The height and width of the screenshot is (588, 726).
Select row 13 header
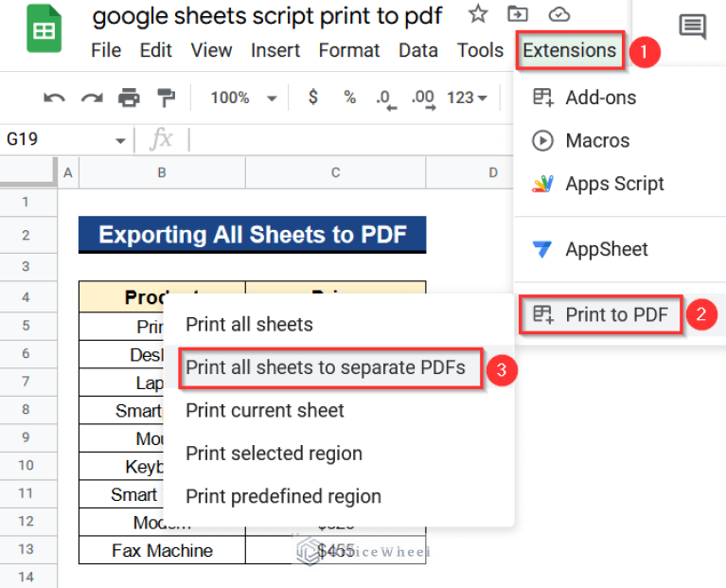[27, 549]
